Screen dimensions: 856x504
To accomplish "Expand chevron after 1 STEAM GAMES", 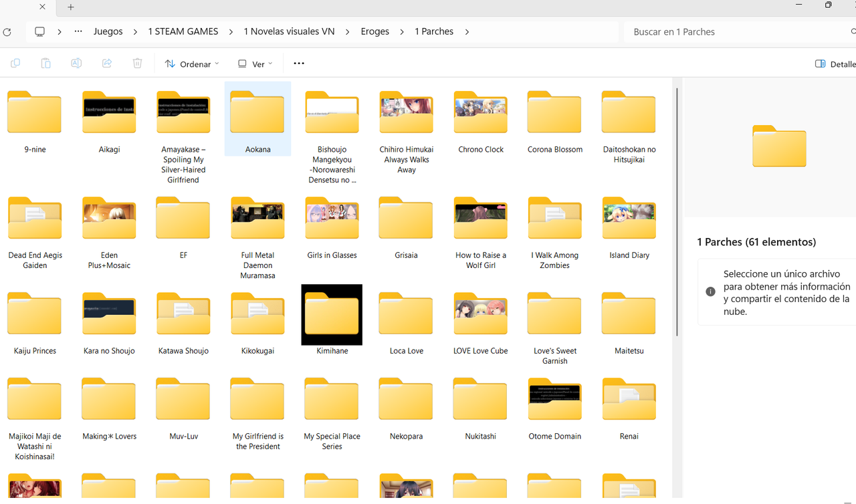I will click(231, 31).
